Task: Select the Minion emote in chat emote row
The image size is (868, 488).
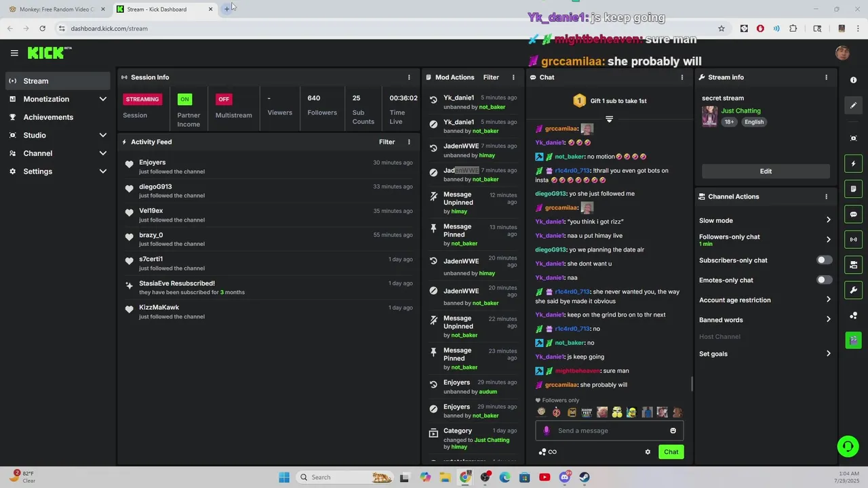Action: 632,412
